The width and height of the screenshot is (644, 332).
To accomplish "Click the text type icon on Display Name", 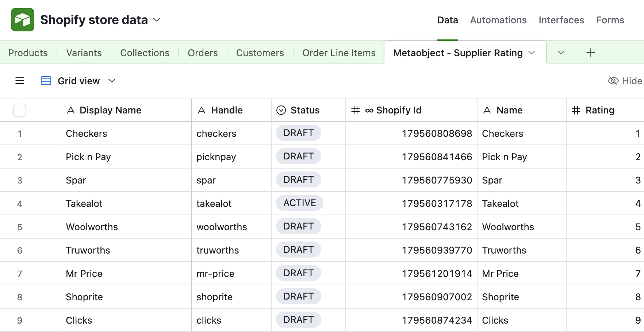I will tap(70, 110).
